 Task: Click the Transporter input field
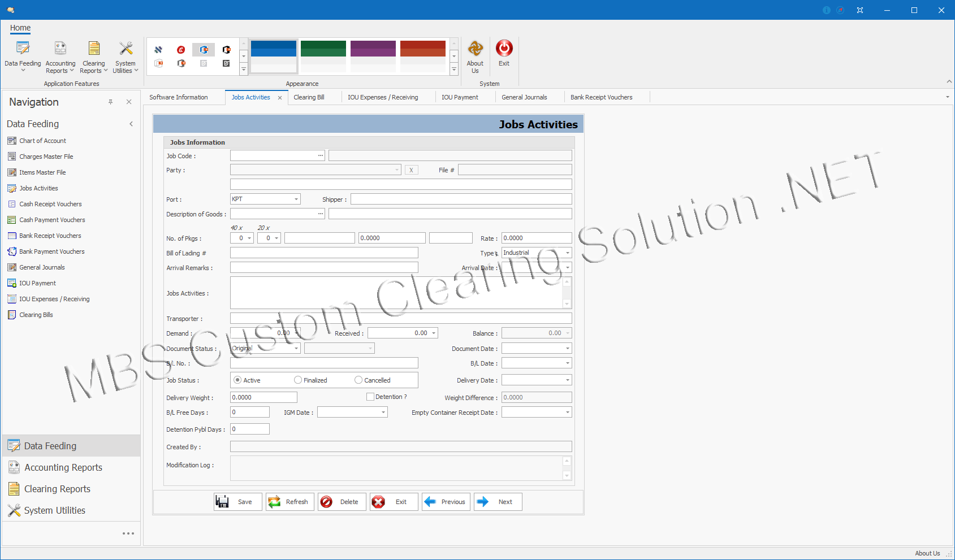(x=401, y=318)
